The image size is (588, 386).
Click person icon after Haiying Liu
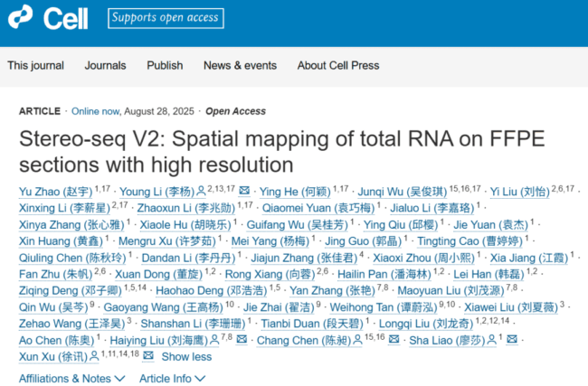pos(213,340)
